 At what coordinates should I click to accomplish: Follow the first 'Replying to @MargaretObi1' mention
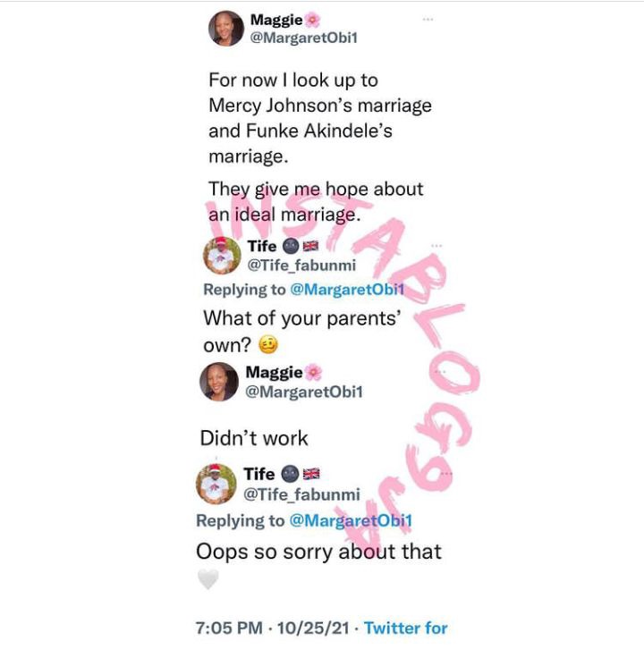(347, 290)
